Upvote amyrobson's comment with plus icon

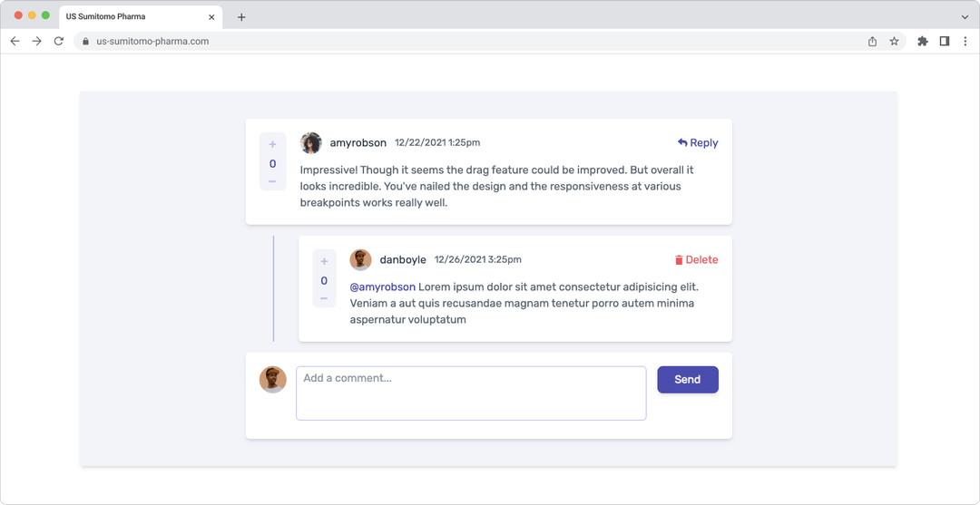272,145
